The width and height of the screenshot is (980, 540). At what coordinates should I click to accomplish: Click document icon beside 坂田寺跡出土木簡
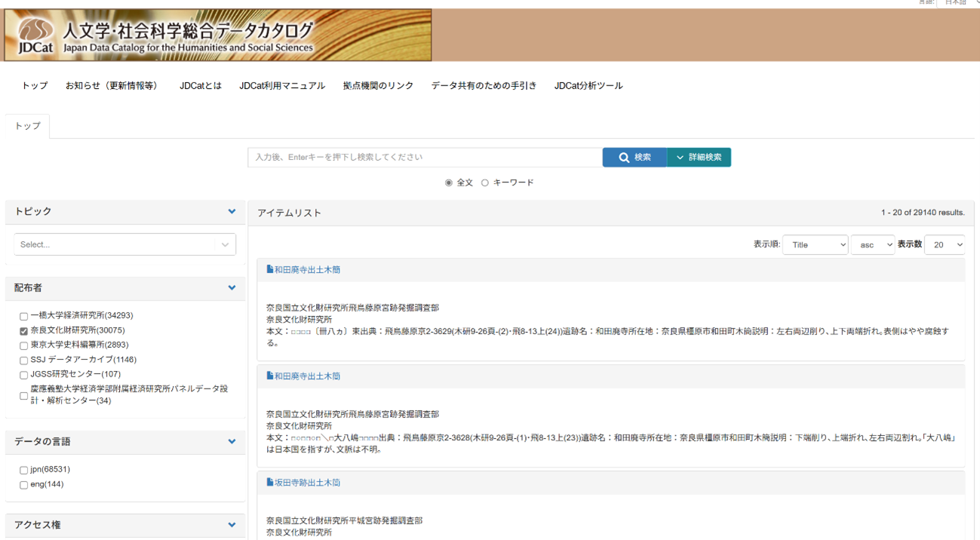pos(270,482)
